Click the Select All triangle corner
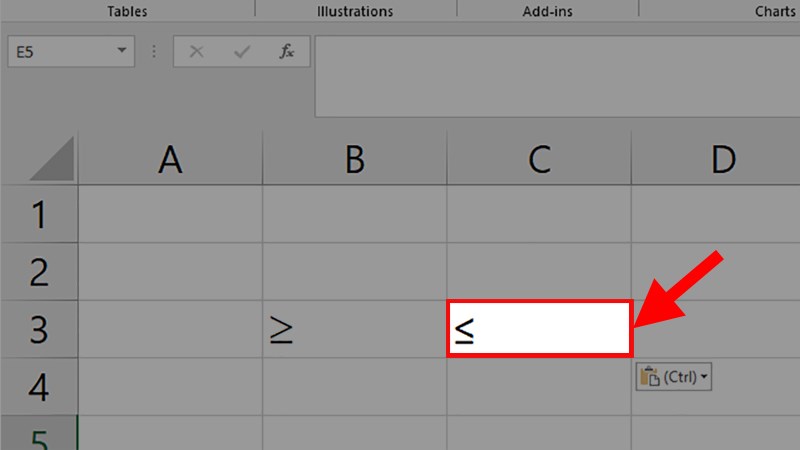This screenshot has width=800, height=450. coord(52,159)
